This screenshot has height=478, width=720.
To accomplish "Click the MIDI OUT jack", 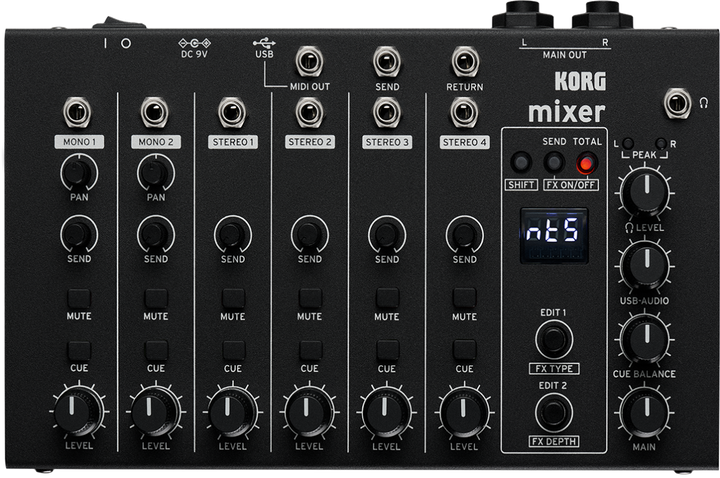I will 309,61.
